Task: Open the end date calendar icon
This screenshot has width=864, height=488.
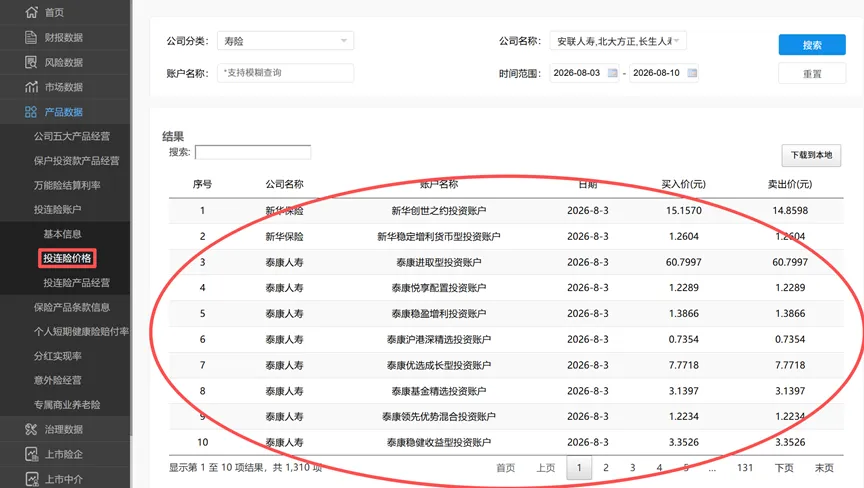Action: point(692,73)
